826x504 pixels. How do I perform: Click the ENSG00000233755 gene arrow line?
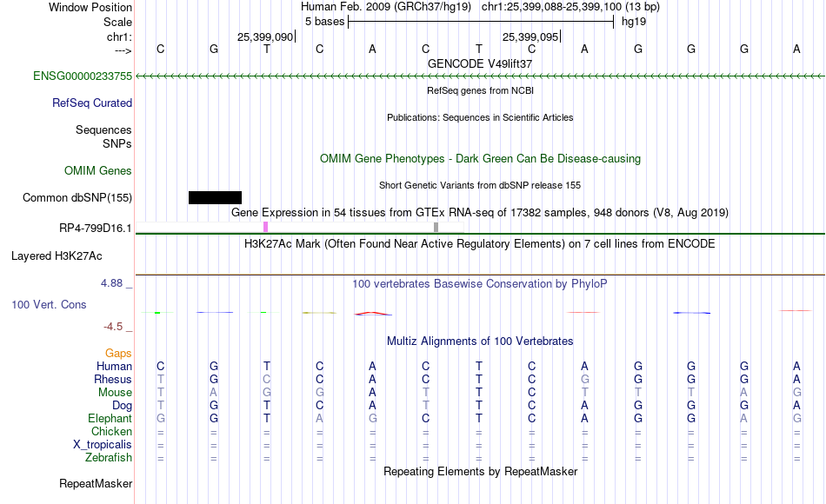pyautogui.click(x=480, y=76)
